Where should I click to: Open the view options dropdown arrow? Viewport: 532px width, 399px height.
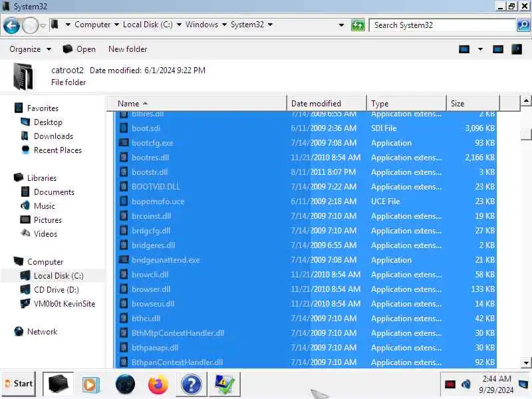tap(480, 49)
